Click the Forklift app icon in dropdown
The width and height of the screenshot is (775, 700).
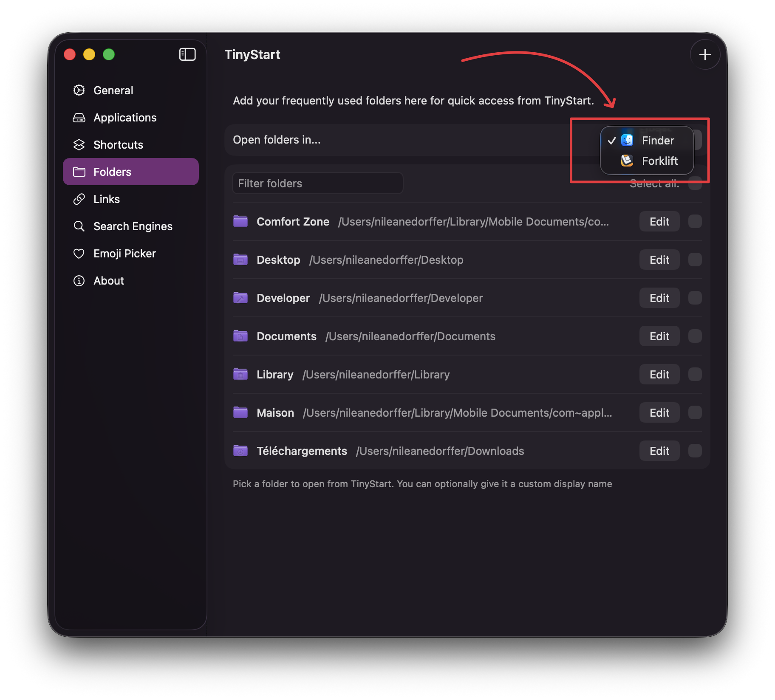(627, 161)
